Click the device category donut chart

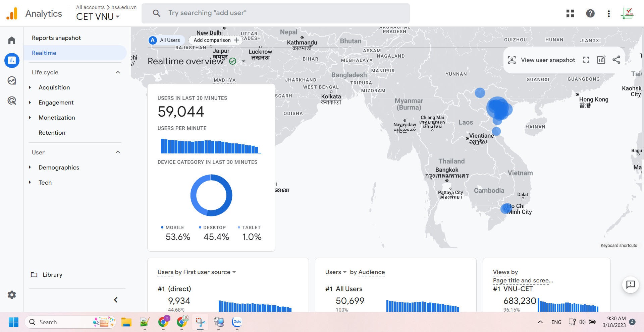(x=211, y=195)
